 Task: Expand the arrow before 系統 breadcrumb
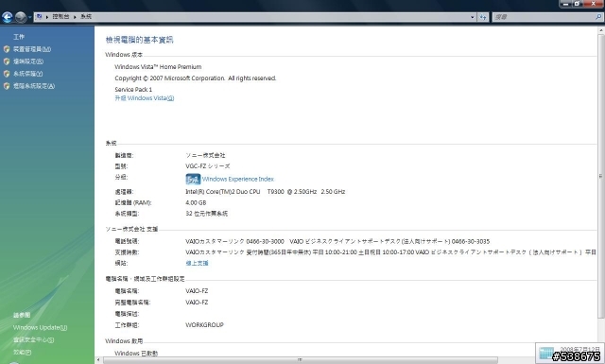click(75, 17)
